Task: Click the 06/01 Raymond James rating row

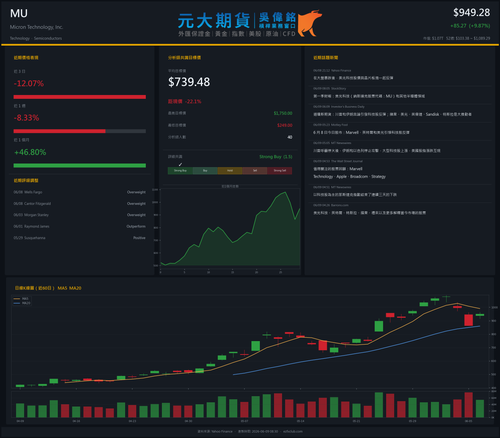Action: tap(80, 226)
